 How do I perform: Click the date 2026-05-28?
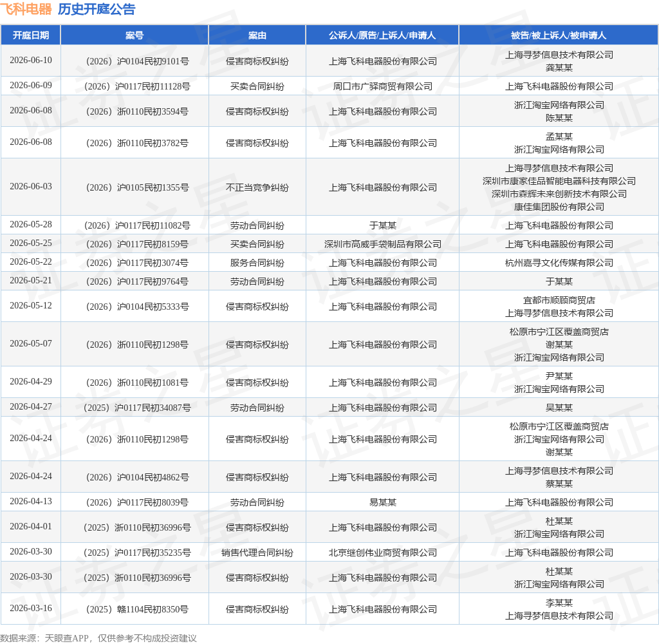[x=31, y=225]
